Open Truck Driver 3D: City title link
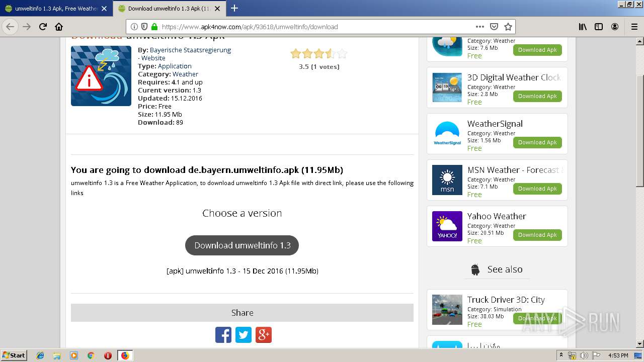 tap(506, 300)
